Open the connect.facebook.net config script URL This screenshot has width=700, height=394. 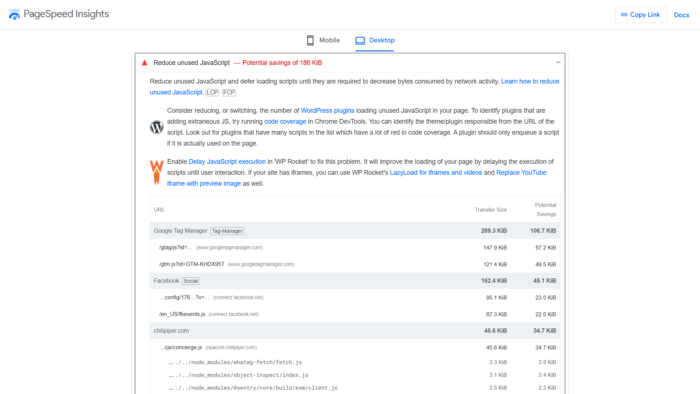tap(184, 297)
